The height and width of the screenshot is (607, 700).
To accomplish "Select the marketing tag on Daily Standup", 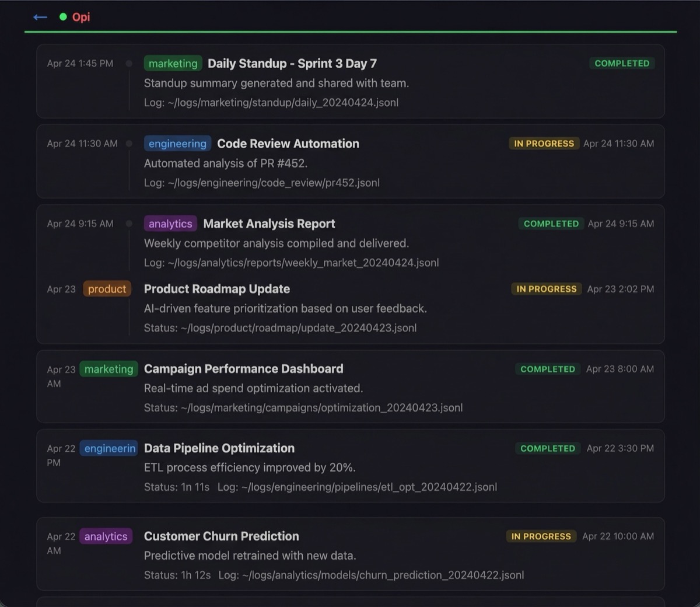I will coord(173,63).
